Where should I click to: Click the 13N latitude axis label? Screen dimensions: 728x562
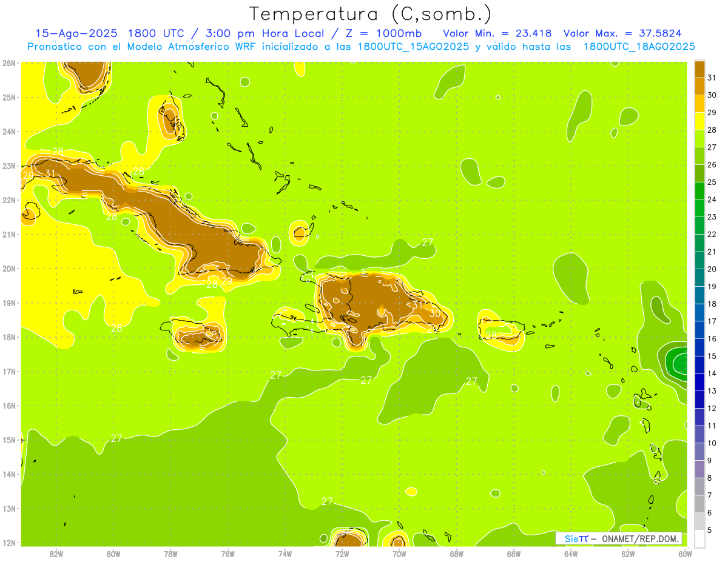[x=9, y=509]
